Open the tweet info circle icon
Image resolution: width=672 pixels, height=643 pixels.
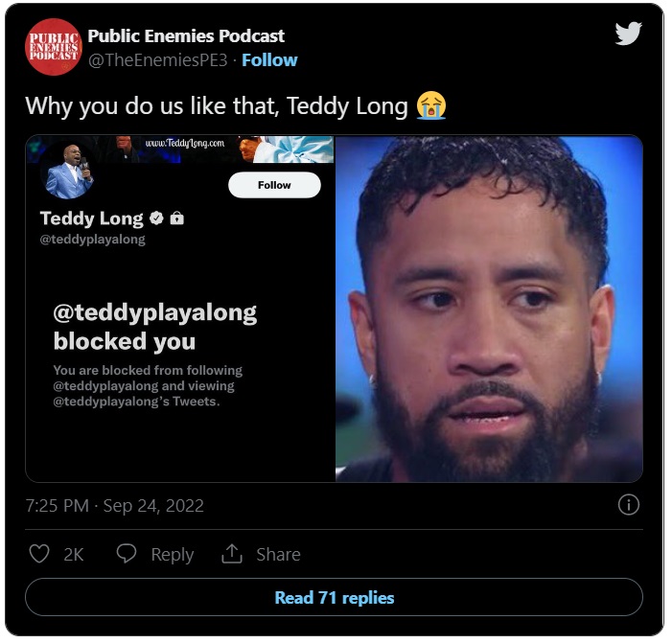[x=628, y=505]
